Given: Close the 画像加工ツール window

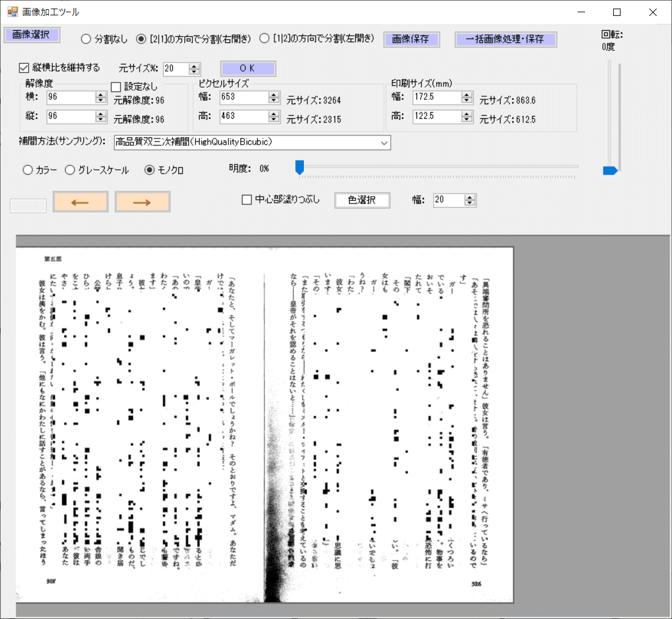Looking at the screenshot, I should pos(653,12).
